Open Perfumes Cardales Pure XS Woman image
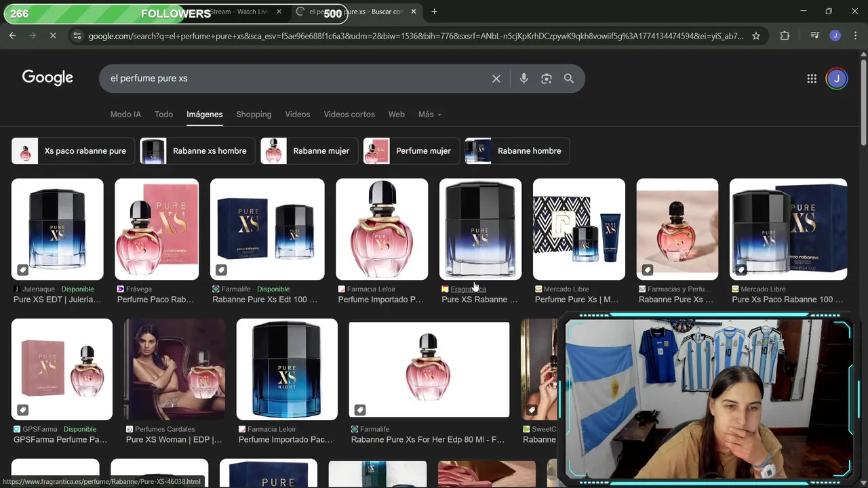868x488 pixels. pos(174,369)
